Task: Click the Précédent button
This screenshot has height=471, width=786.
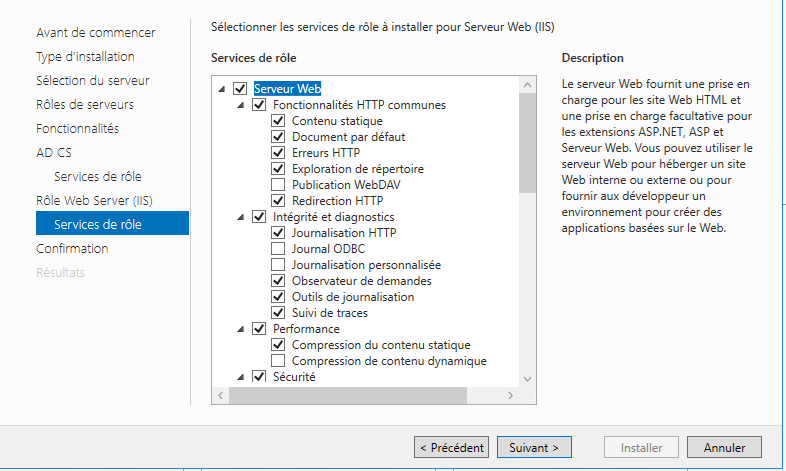Action: click(452, 447)
